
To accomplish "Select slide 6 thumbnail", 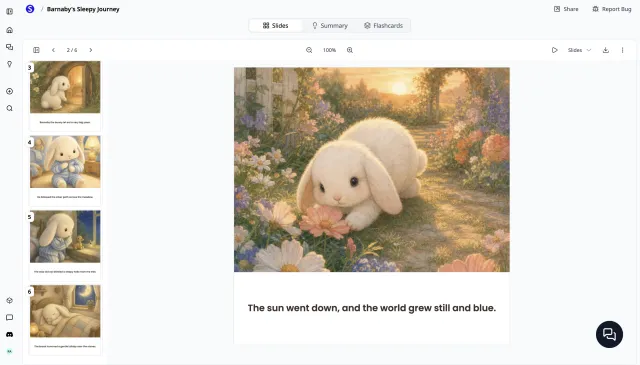I will 65,319.
